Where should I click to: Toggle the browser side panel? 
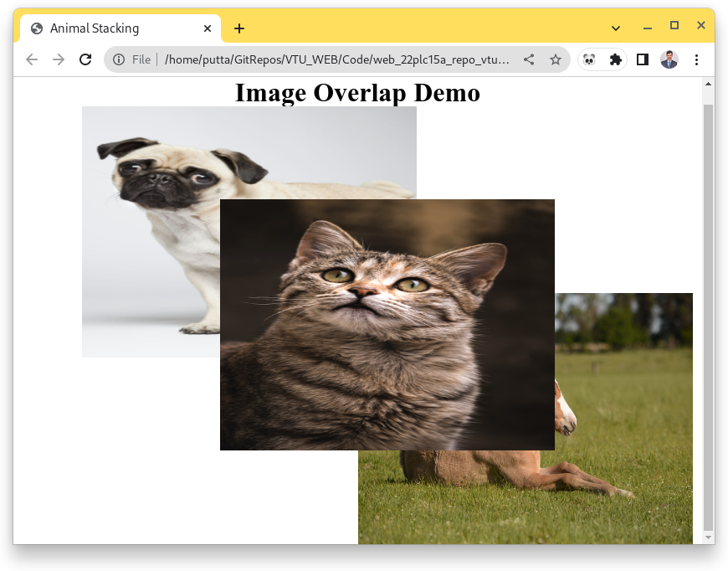[643, 59]
